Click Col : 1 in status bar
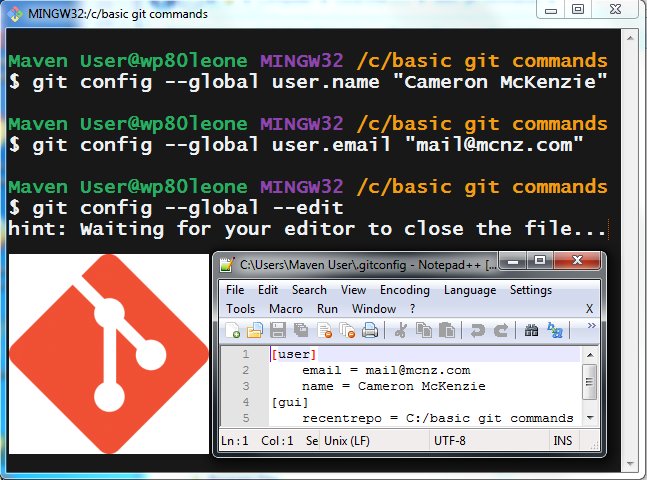Viewport: 647px width, 480px height. click(x=277, y=441)
